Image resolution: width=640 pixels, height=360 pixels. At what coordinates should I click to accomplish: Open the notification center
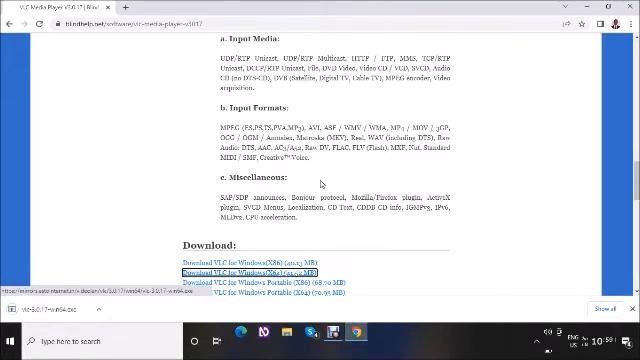pos(627,341)
